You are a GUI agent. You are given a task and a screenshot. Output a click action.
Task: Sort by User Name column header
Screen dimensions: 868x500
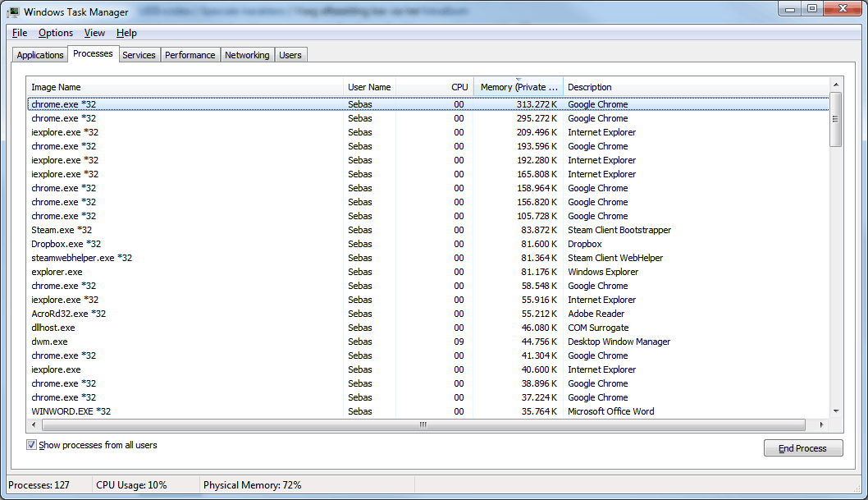click(x=369, y=87)
